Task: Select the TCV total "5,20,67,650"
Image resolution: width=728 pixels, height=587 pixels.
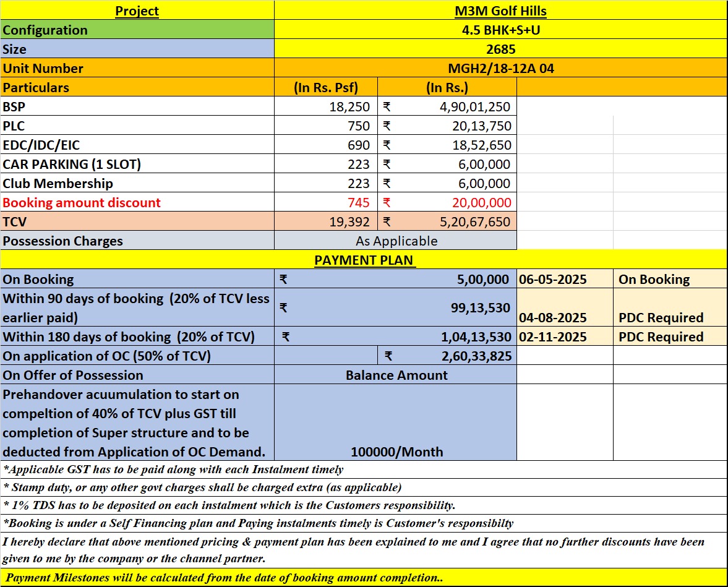Action: click(474, 221)
